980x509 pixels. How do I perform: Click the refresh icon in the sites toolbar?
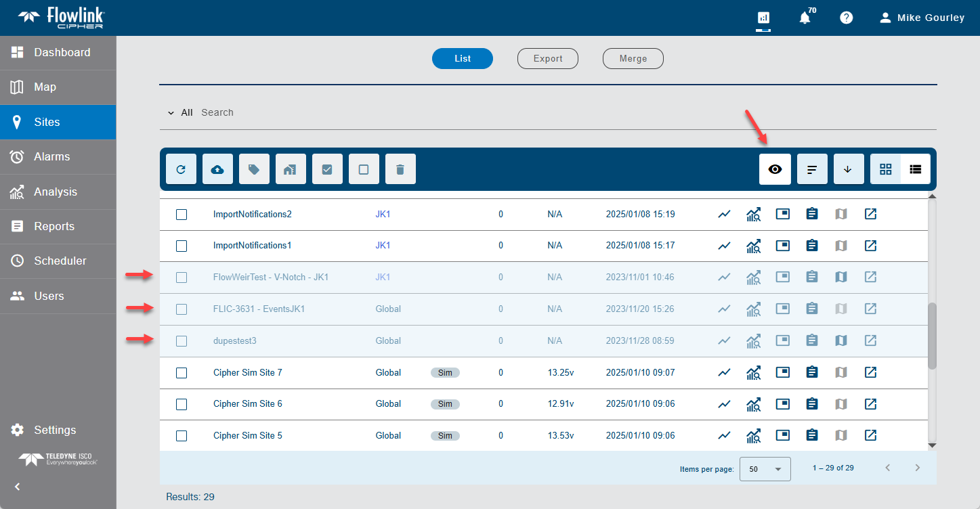[x=181, y=169]
